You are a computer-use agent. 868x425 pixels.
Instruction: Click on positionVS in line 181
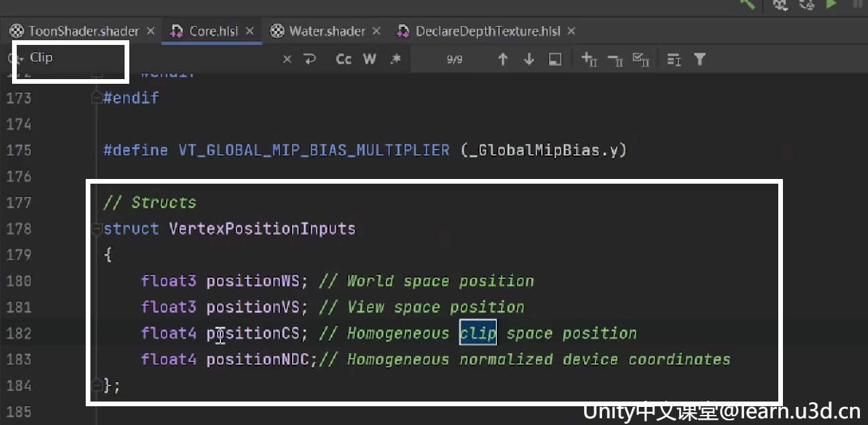tap(253, 307)
